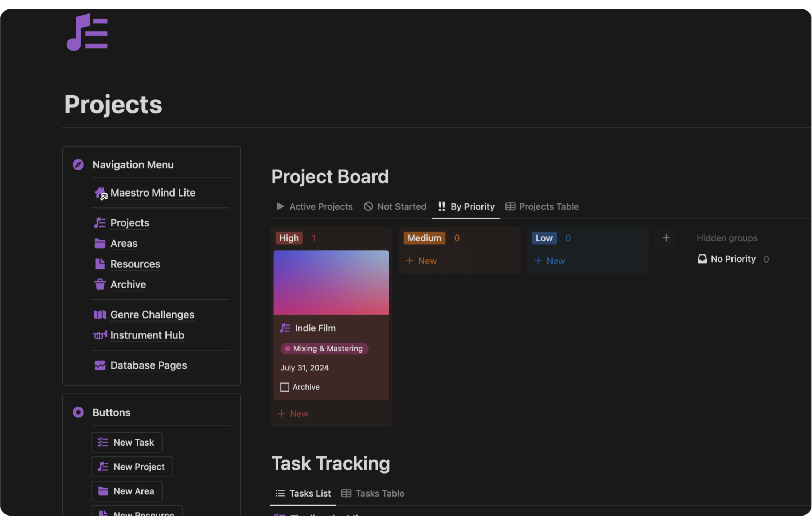
Task: Add a new card in the Medium column
Action: click(x=422, y=261)
